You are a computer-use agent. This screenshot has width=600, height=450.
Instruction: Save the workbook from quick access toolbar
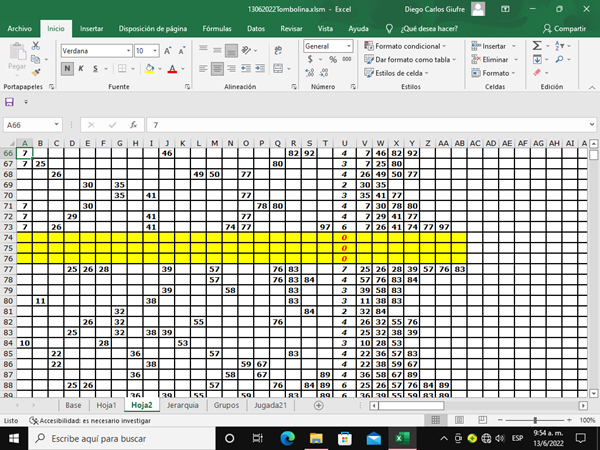10,102
